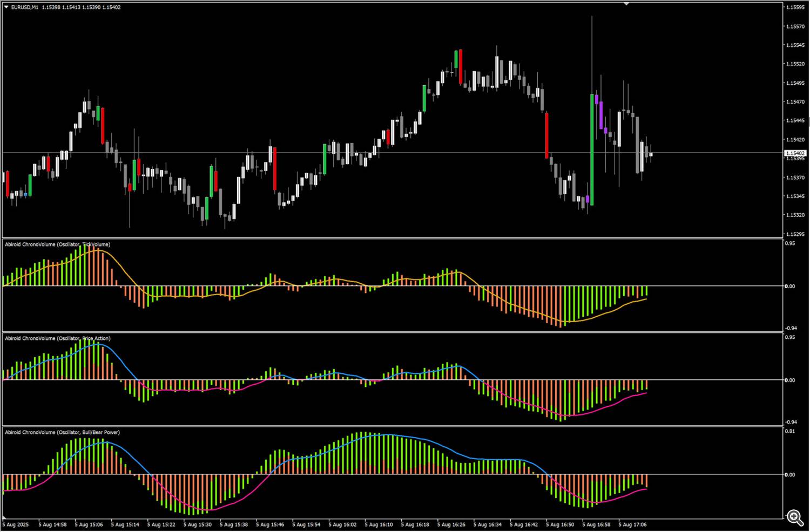Screen dimensions: 810x532
Task: Click the 5 Aug 16:42 time label
Action: (x=524, y=524)
